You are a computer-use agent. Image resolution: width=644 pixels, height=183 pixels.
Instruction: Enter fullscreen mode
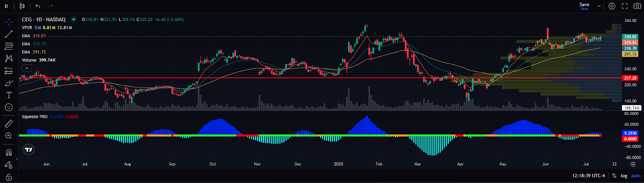625,6
